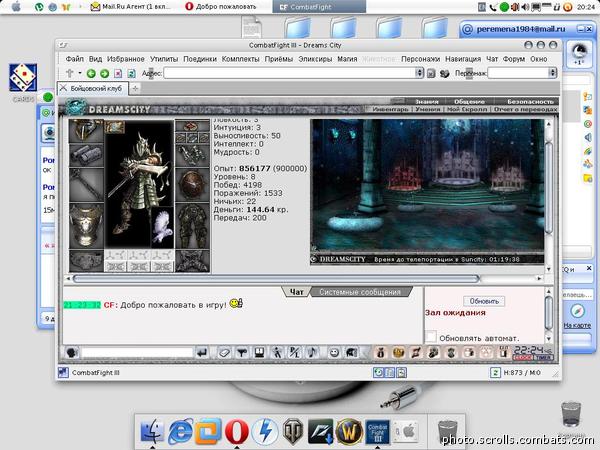Open the Умения link

[x=428, y=109]
